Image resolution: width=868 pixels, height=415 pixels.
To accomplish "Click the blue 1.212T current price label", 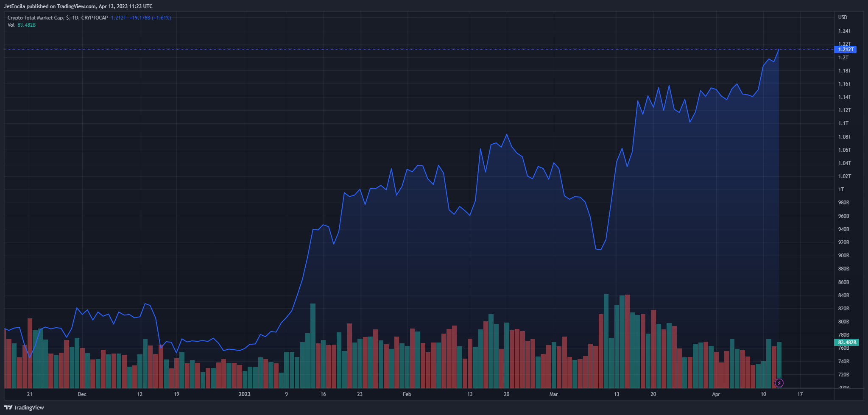I will pos(846,50).
